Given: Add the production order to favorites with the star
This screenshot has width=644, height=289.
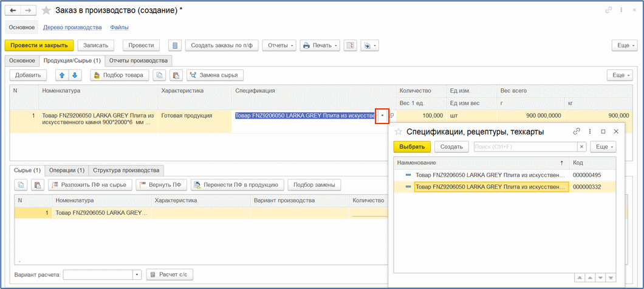Looking at the screenshot, I should pos(46,11).
